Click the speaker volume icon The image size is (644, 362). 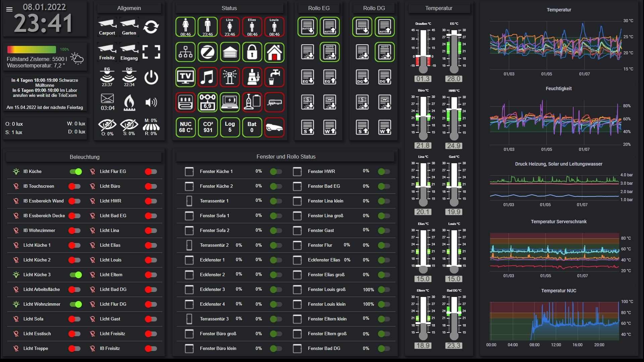(x=151, y=102)
